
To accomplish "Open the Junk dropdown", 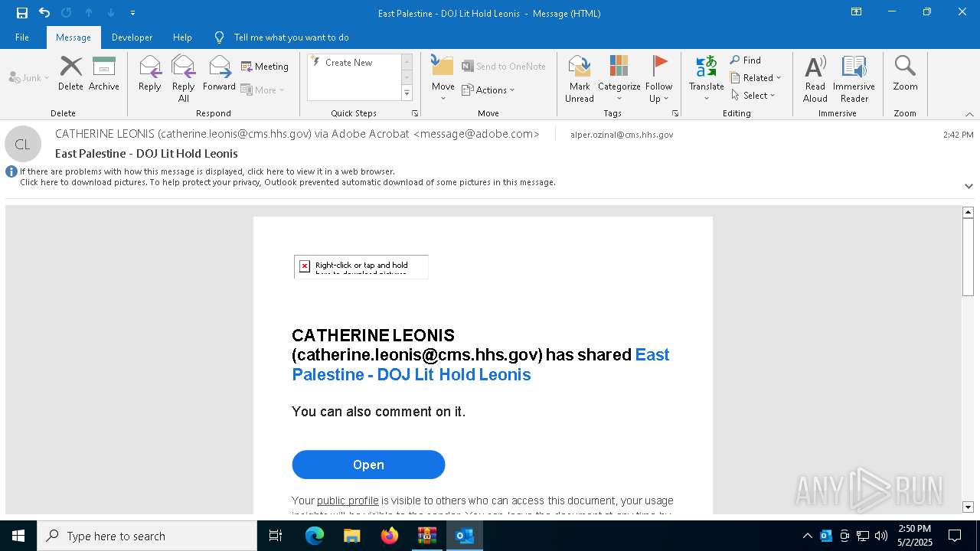I will coord(29,77).
